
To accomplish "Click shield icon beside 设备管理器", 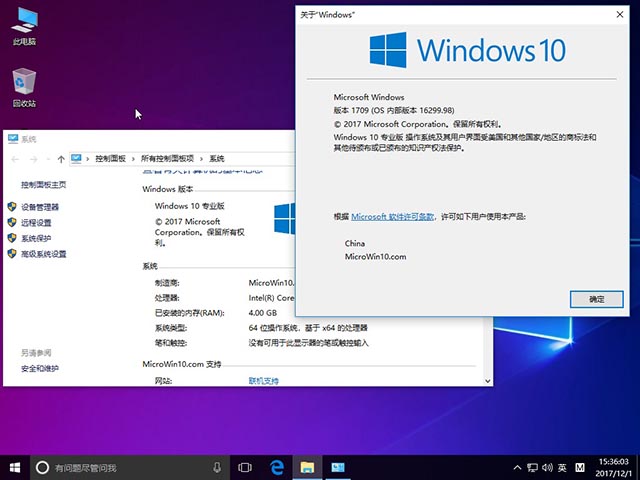I will (x=12, y=207).
